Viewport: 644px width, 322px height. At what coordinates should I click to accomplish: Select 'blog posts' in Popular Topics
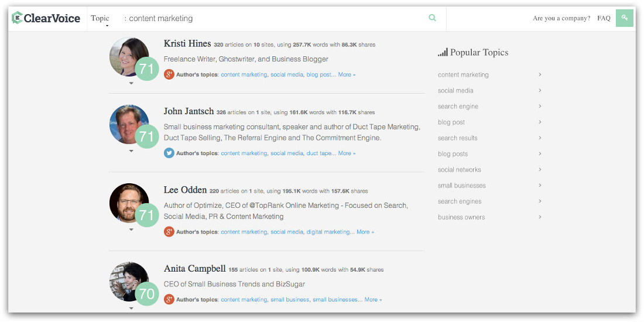coord(453,154)
